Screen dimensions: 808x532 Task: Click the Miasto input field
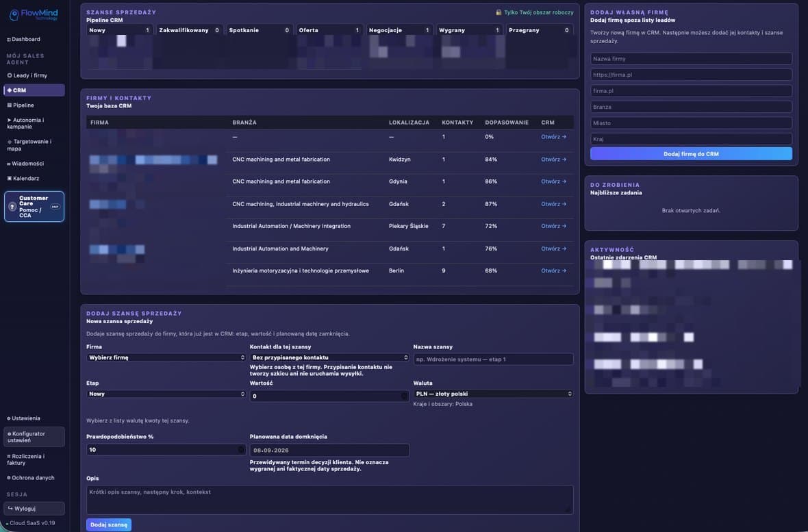click(x=691, y=123)
